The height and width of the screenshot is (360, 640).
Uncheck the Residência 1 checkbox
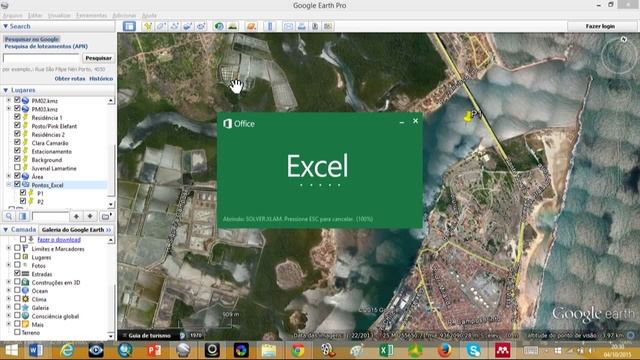(x=17, y=117)
